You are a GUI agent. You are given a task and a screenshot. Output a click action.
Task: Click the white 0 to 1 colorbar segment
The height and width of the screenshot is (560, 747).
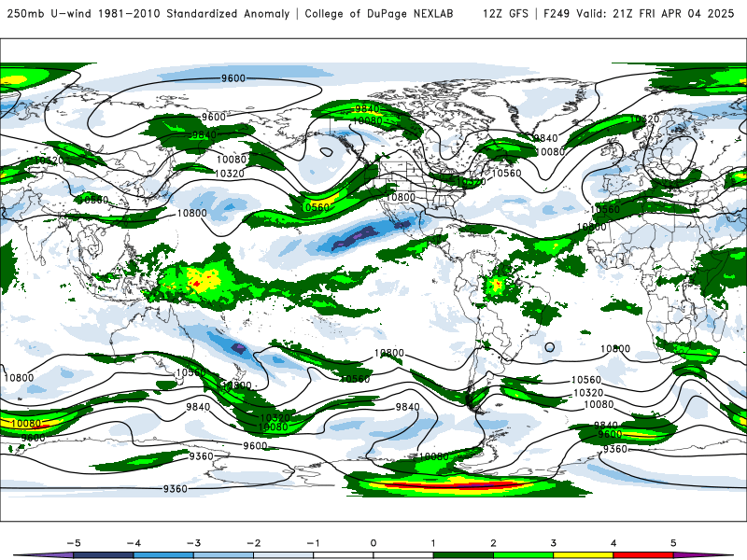point(403,555)
